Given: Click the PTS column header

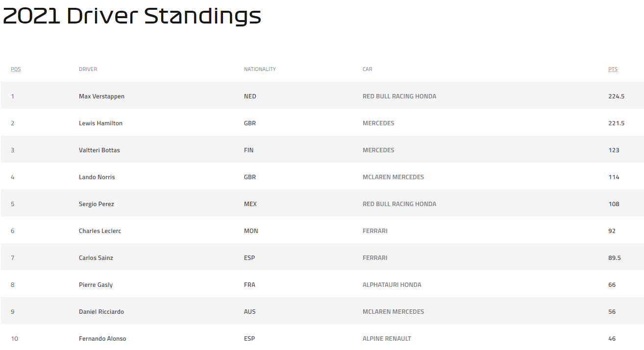Looking at the screenshot, I should point(613,70).
